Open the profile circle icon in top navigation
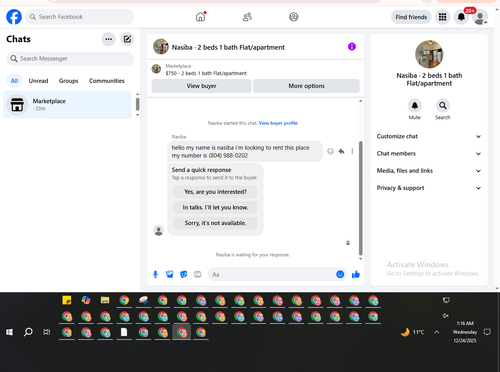Viewport: 500px width, 372px height. coord(294,17)
